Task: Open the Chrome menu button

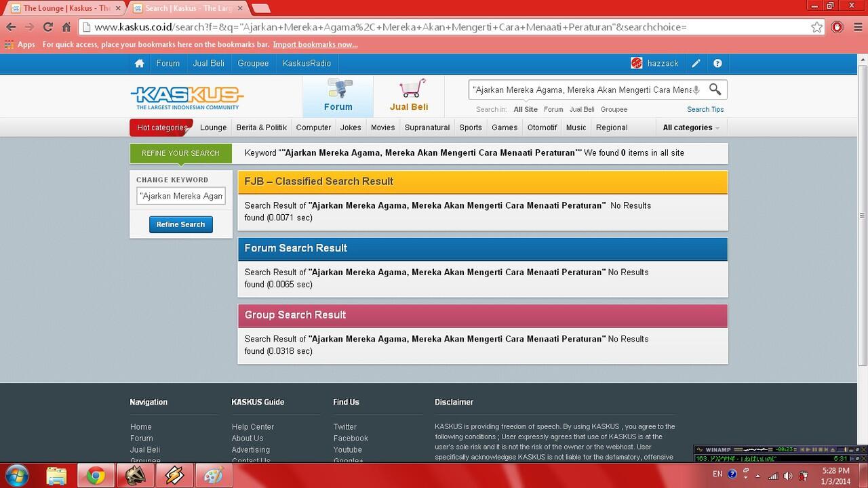Action: (x=856, y=27)
